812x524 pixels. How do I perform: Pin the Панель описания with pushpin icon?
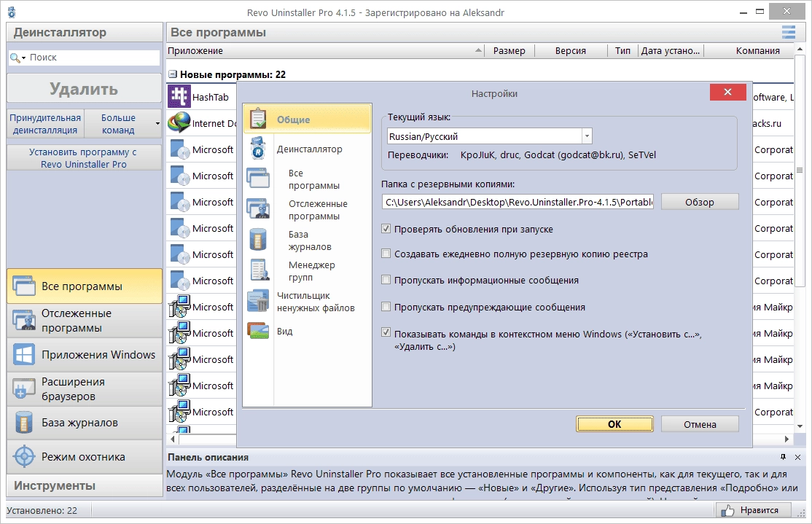pyautogui.click(x=783, y=457)
